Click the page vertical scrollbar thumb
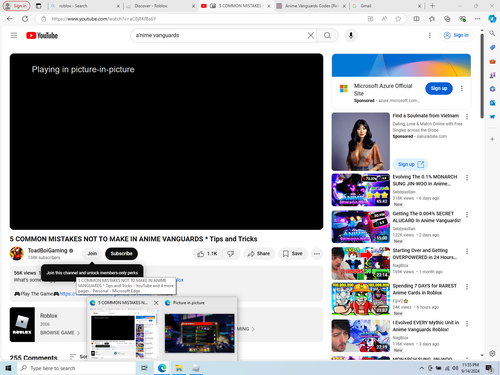The height and width of the screenshot is (375, 500). tap(482, 75)
